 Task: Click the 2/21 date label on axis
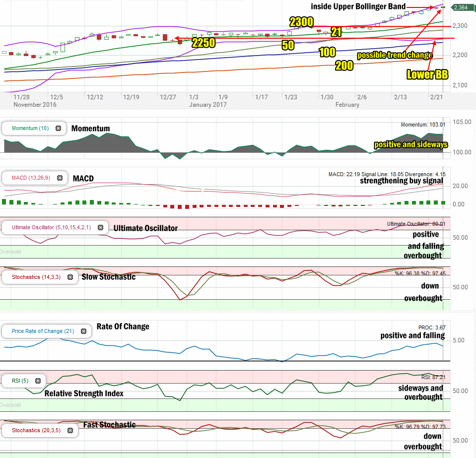pos(436,97)
